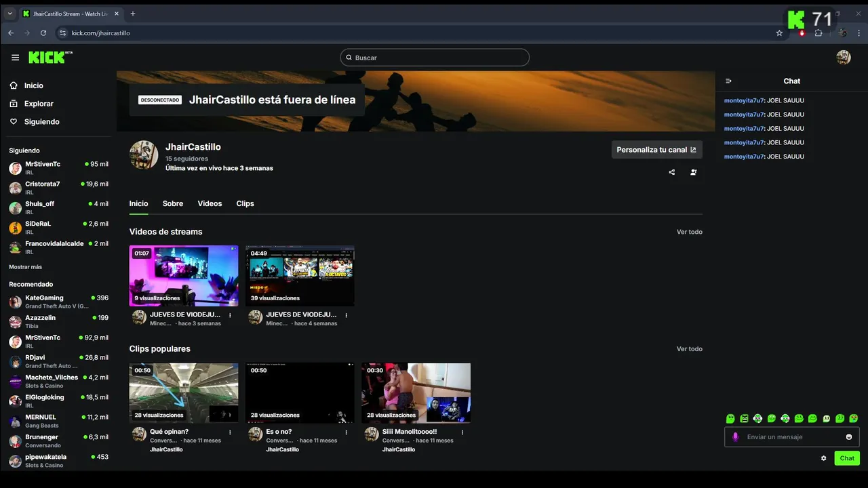Click the share channel icon

point(672,172)
